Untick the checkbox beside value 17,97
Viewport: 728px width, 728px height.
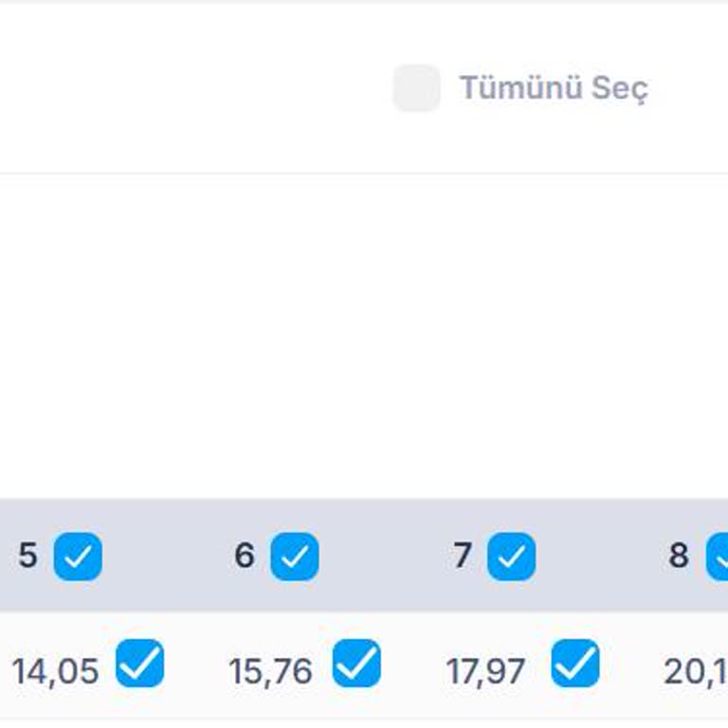[x=575, y=664]
